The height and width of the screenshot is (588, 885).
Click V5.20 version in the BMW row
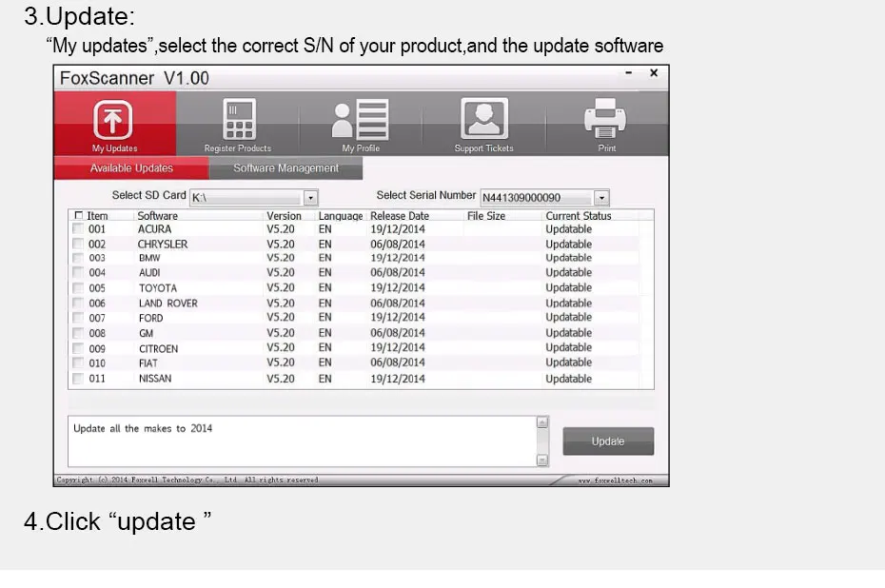click(281, 257)
